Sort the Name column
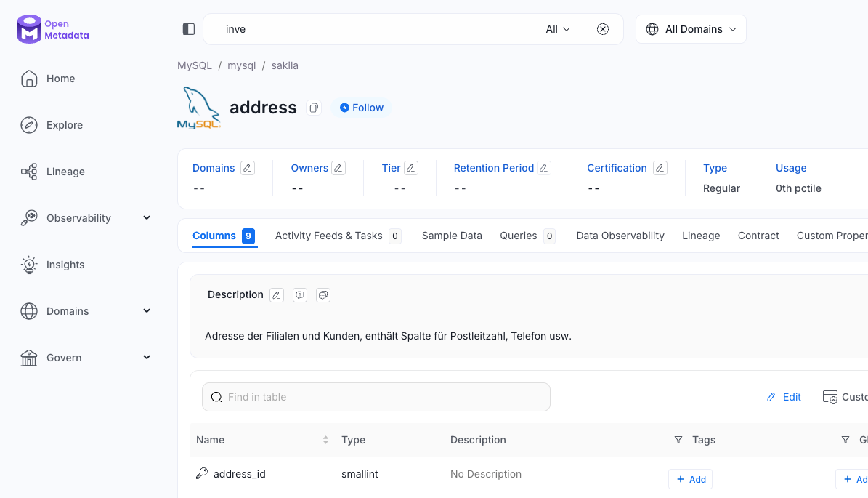The image size is (868, 498). (x=325, y=440)
